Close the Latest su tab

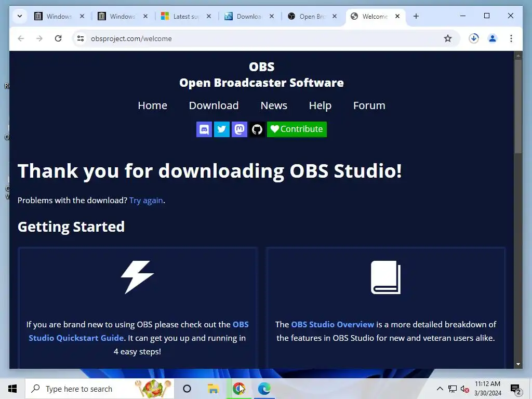click(209, 16)
